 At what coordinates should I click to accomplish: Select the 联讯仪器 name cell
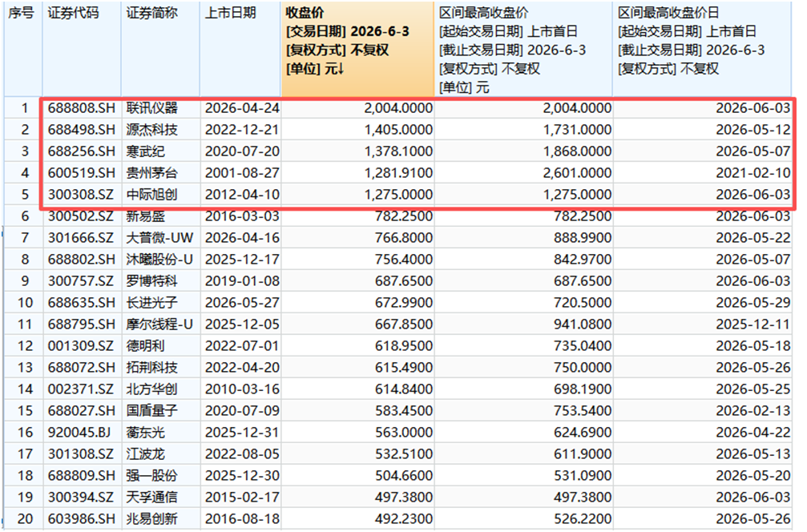coord(160,108)
